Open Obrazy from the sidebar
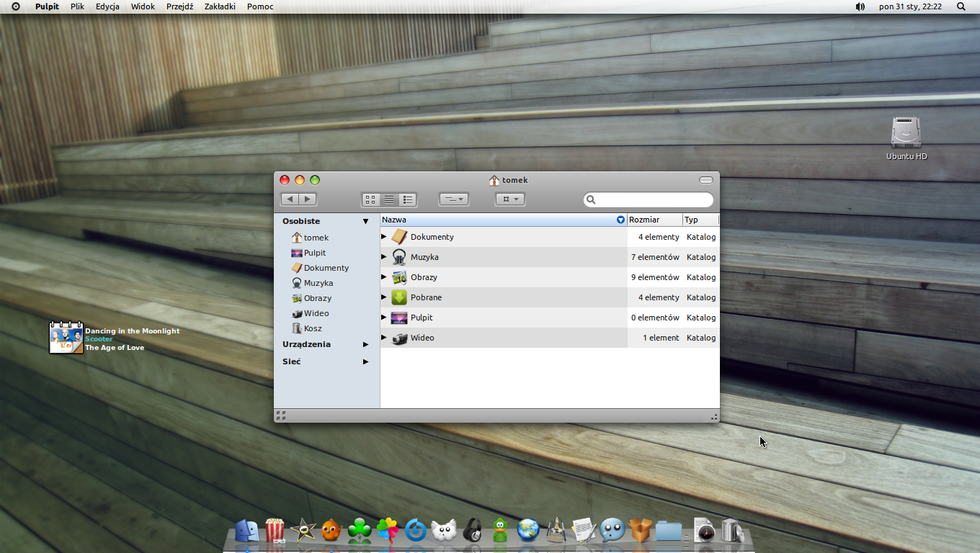The height and width of the screenshot is (553, 980). pyautogui.click(x=311, y=298)
